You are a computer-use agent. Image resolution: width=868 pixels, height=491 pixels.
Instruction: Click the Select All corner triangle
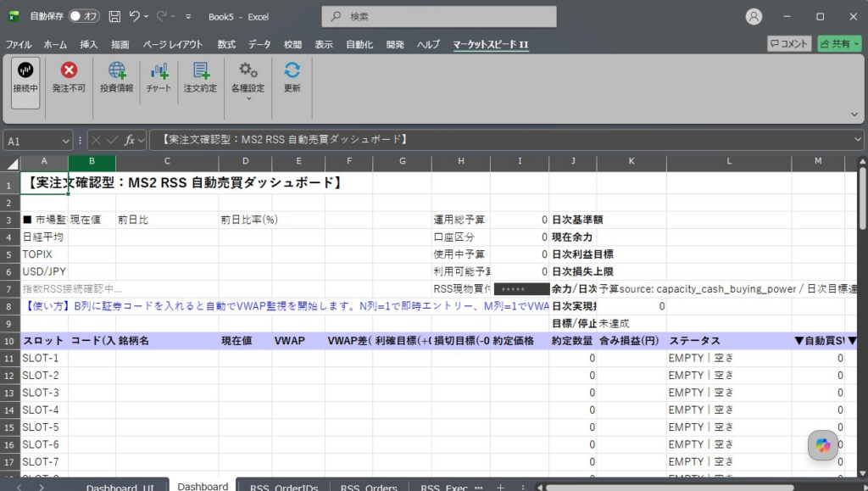pyautogui.click(x=12, y=164)
